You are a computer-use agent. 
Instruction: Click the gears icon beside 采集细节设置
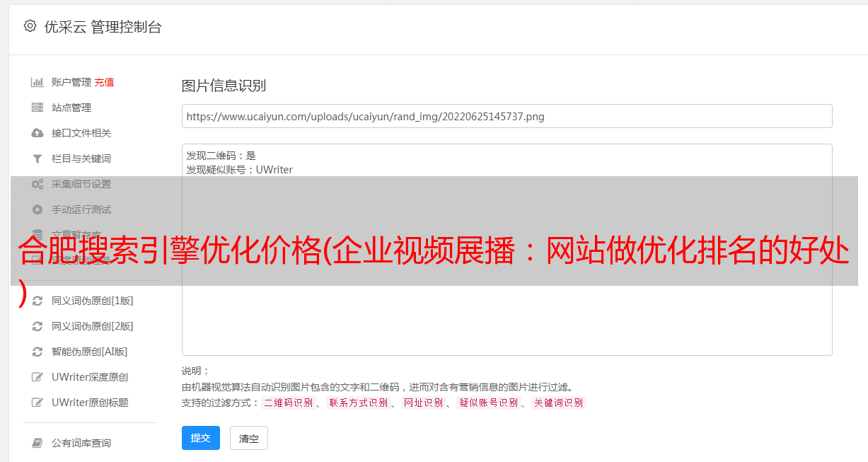pos(37,184)
